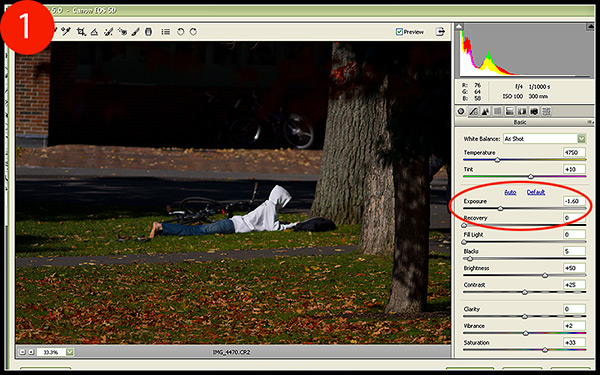
Task: Click the Contrast slider handle
Action: 525,292
